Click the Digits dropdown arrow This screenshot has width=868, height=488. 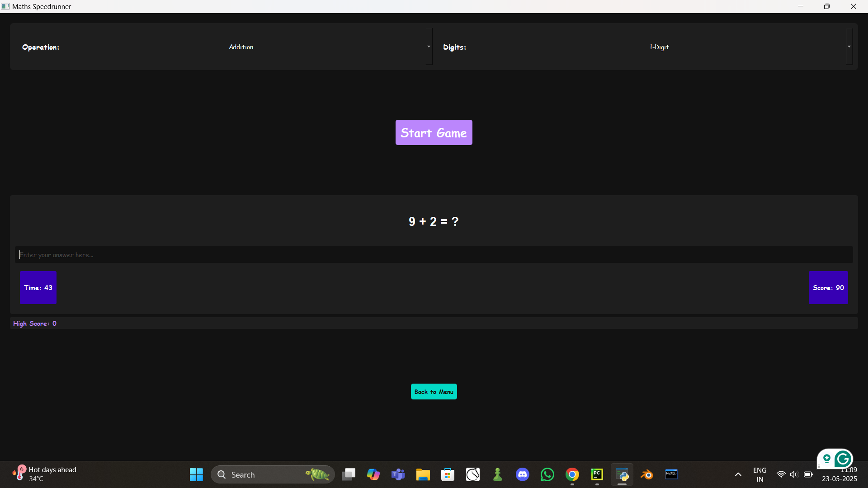pos(849,47)
